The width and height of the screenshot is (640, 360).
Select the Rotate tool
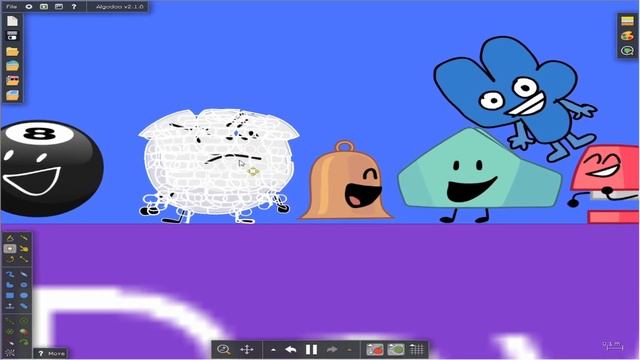(x=10, y=259)
